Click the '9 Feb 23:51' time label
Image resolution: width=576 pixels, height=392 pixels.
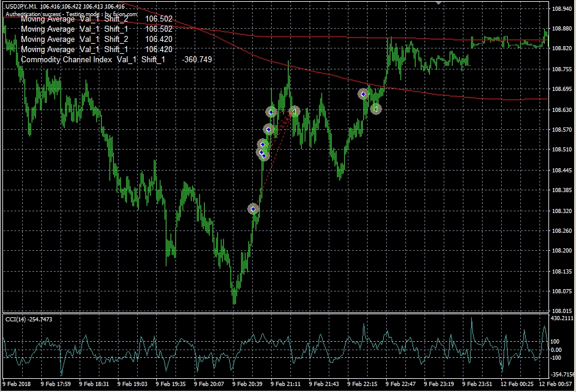tap(477, 384)
